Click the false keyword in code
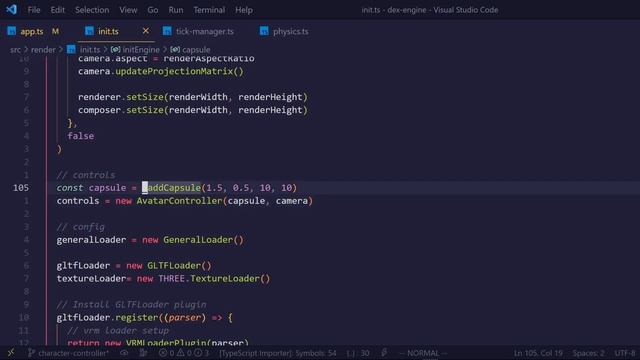Screen dimensions: 640x360 tap(81, 136)
